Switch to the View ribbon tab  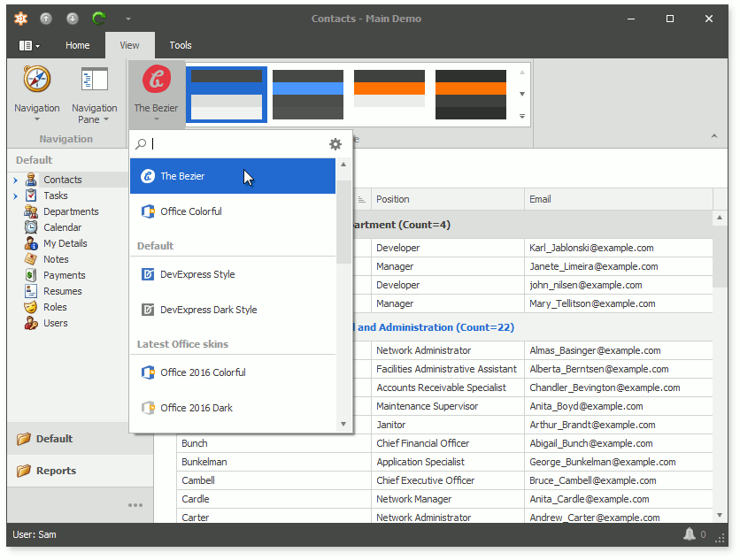pyautogui.click(x=129, y=45)
